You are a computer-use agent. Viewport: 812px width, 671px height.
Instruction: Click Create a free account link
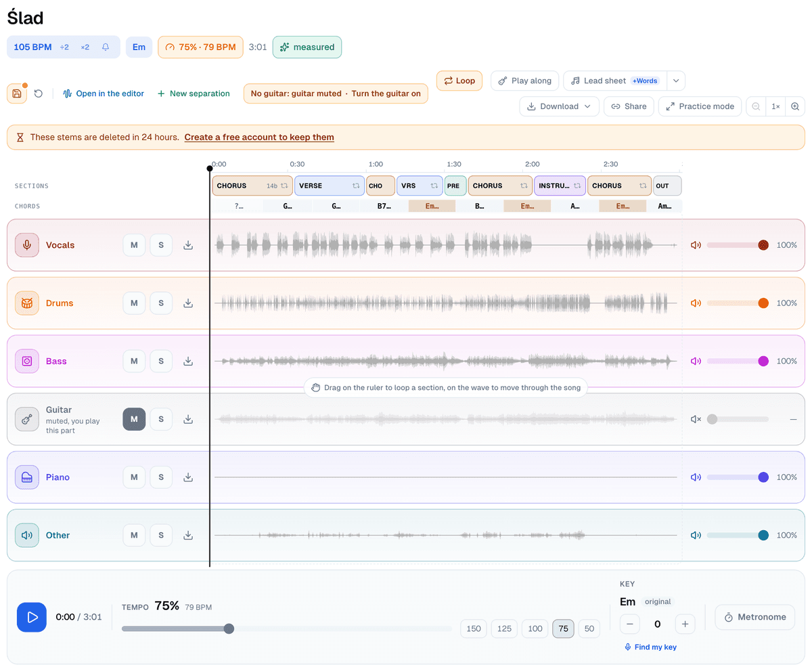(x=259, y=137)
